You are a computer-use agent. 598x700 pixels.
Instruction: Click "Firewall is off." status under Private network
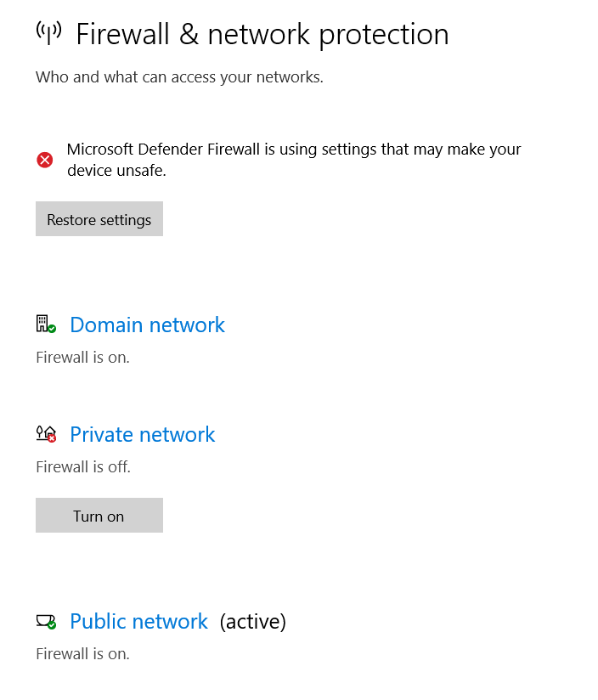tap(83, 466)
